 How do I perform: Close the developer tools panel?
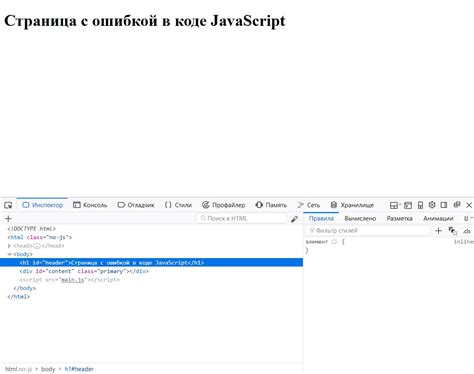click(x=469, y=205)
